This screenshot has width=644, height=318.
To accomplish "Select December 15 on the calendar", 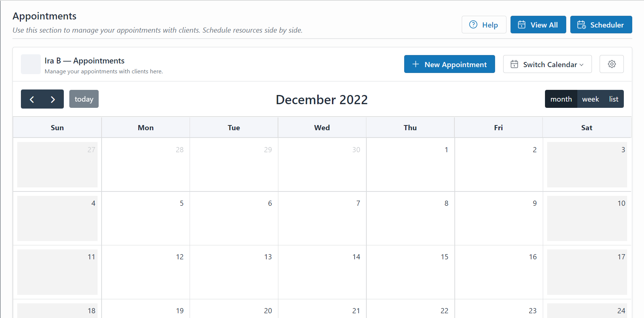I will (x=410, y=272).
